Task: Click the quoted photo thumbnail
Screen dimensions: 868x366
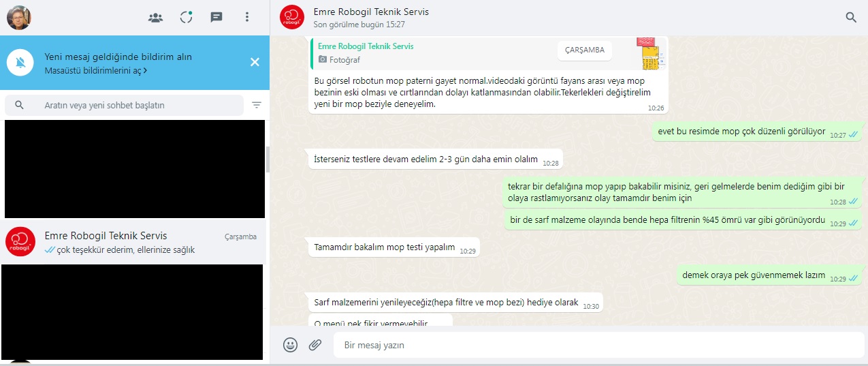Action: point(649,53)
